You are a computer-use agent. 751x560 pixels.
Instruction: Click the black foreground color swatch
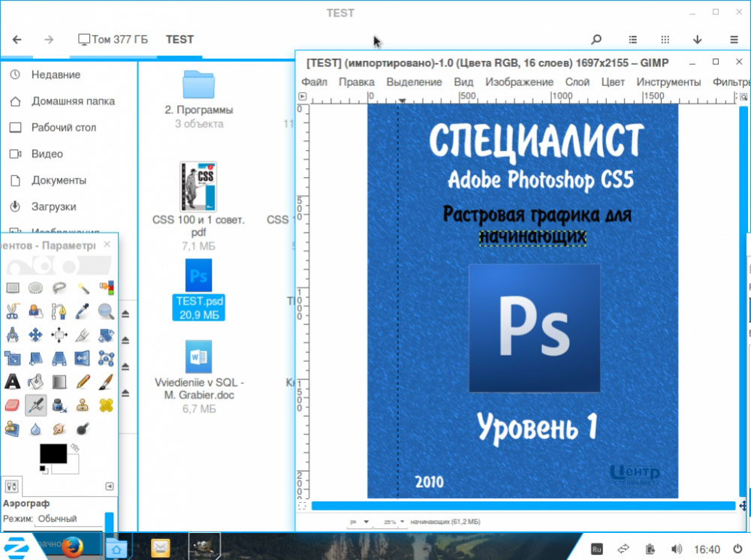53,453
